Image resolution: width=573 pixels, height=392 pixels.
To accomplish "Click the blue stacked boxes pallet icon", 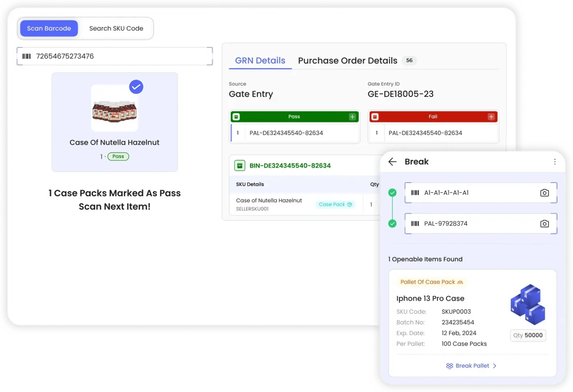I will [x=528, y=304].
